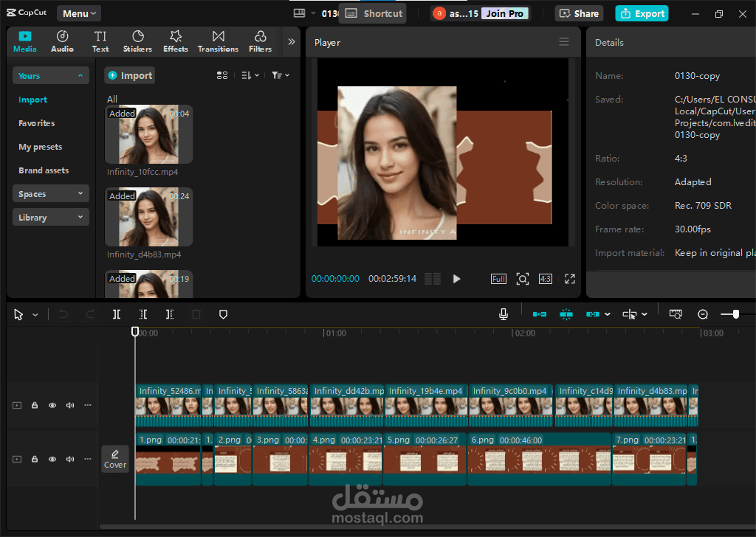Image resolution: width=756 pixels, height=537 pixels.
Task: Open fullscreen preview in the Player
Action: pos(569,279)
